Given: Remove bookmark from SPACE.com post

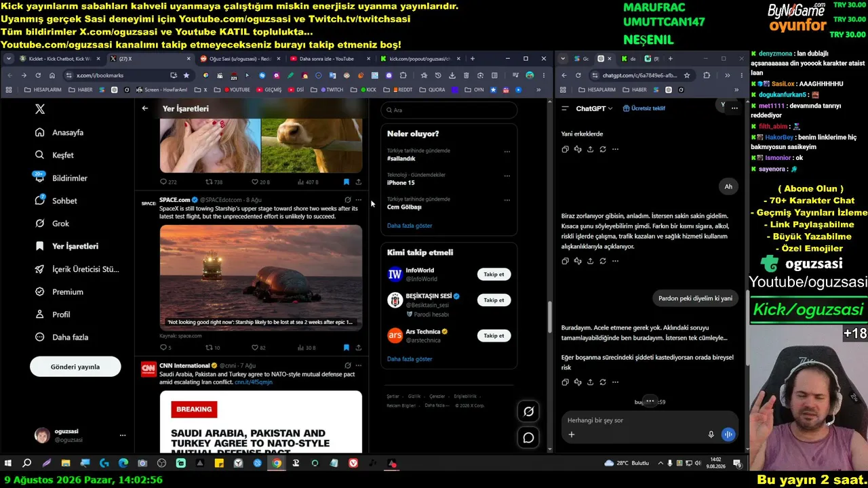Looking at the screenshot, I should pyautogui.click(x=346, y=348).
